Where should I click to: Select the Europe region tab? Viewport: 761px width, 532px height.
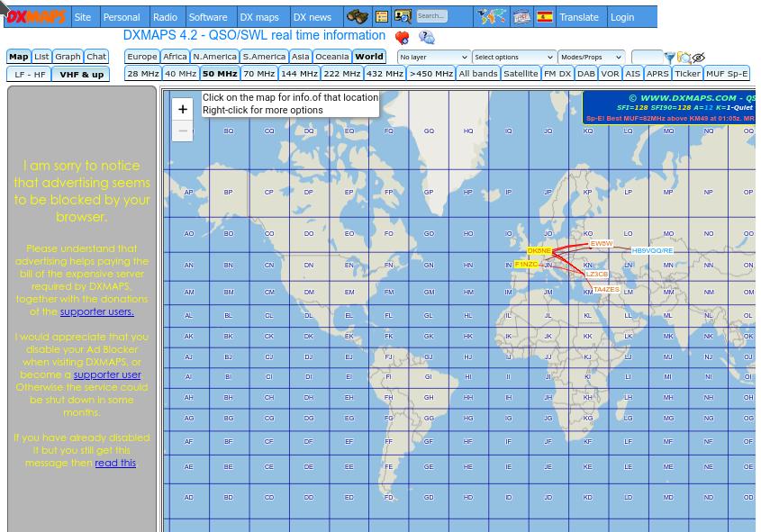141,57
